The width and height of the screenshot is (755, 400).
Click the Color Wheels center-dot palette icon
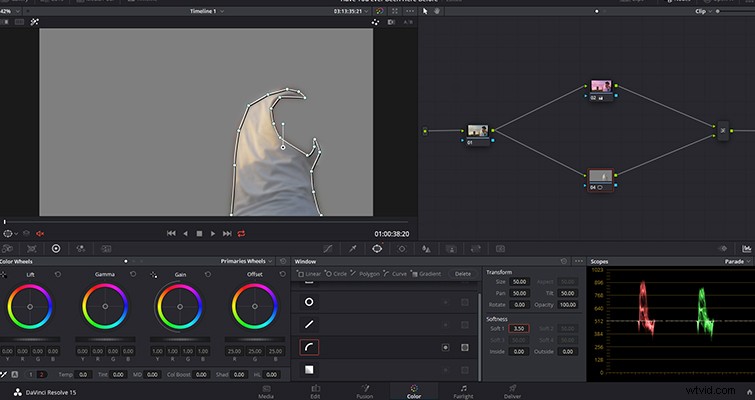coord(56,248)
